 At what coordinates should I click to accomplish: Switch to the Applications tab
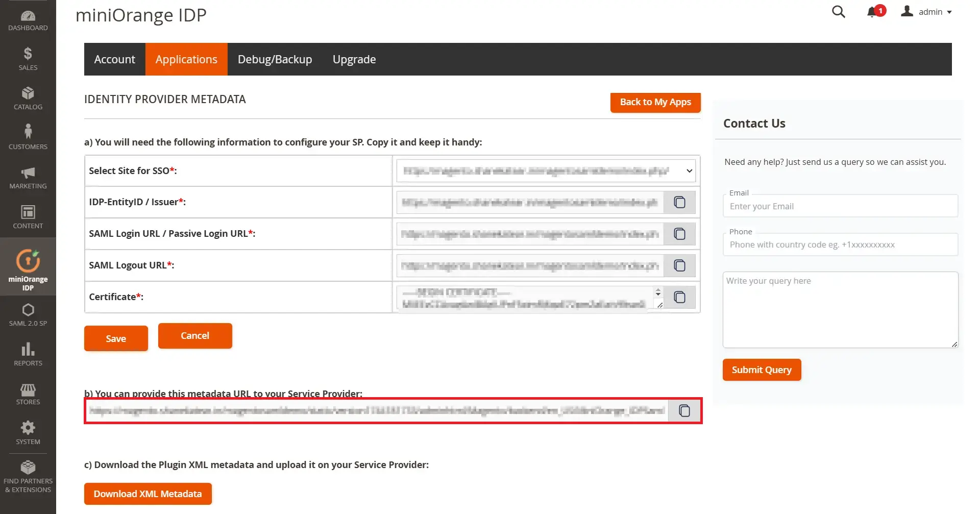click(186, 59)
